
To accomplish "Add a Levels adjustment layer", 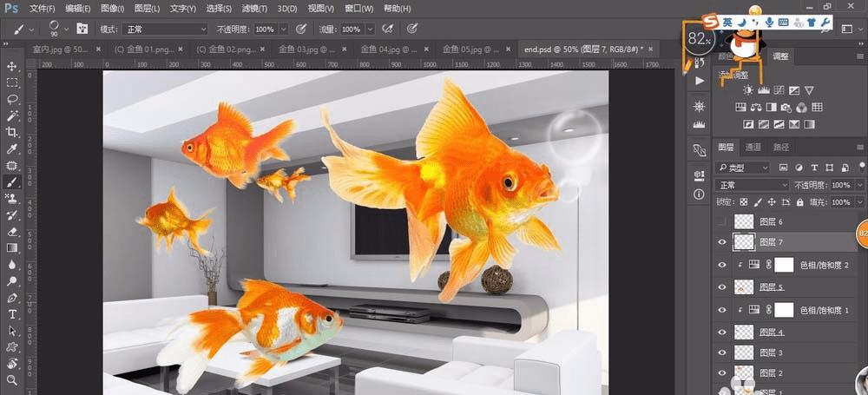I will (x=763, y=90).
